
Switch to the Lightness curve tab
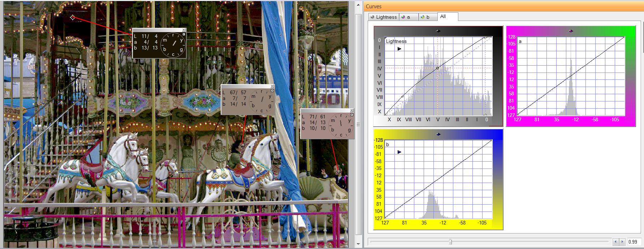pyautogui.click(x=384, y=17)
